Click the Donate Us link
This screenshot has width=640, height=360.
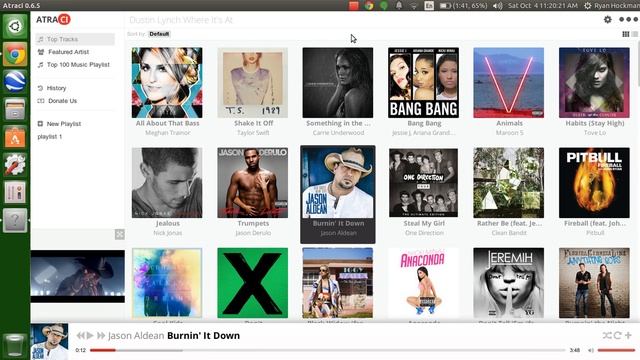click(x=57, y=101)
